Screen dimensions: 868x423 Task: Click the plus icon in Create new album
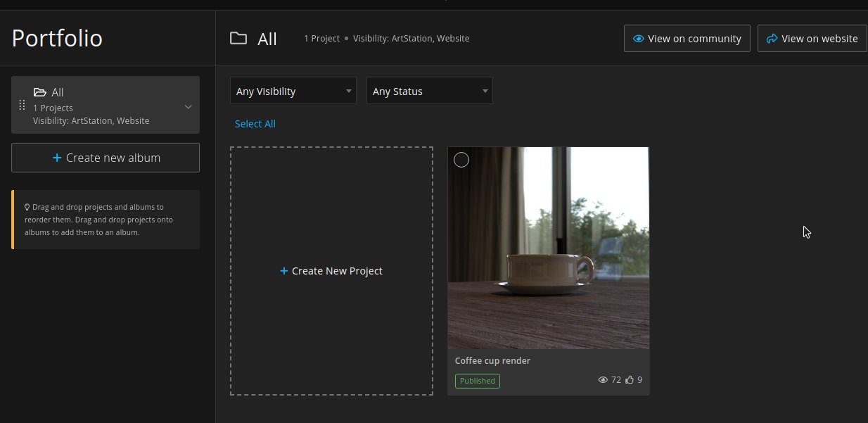(x=57, y=158)
